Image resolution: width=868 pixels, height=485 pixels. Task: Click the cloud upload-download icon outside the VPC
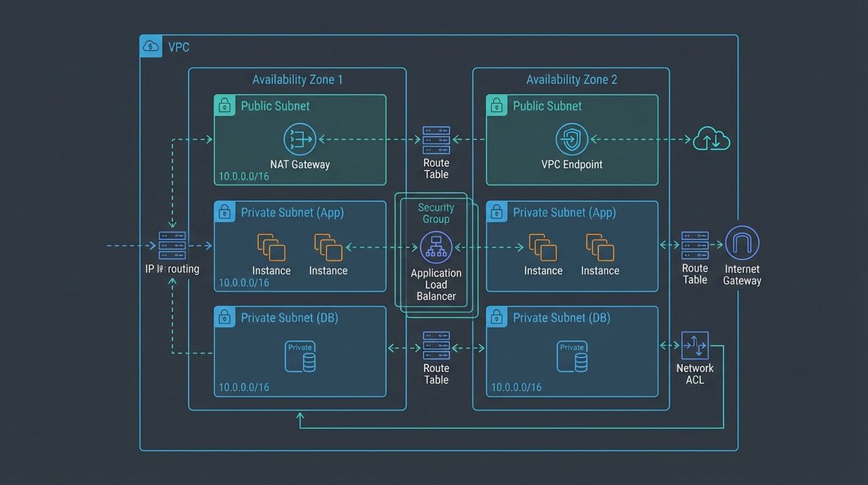click(711, 139)
